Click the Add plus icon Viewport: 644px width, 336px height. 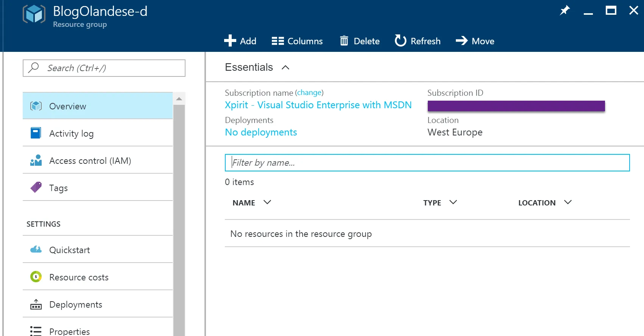[x=230, y=41]
